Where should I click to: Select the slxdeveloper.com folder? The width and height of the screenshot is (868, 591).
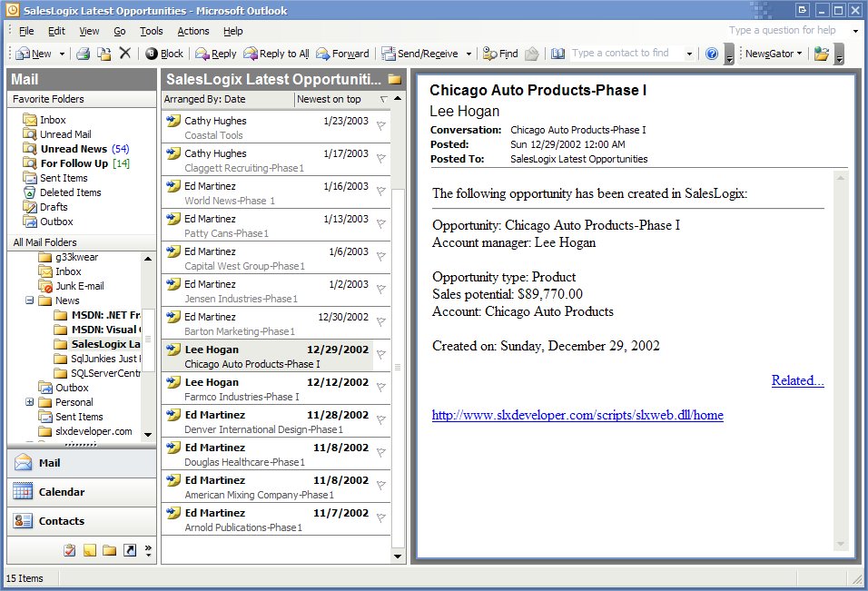[x=85, y=431]
